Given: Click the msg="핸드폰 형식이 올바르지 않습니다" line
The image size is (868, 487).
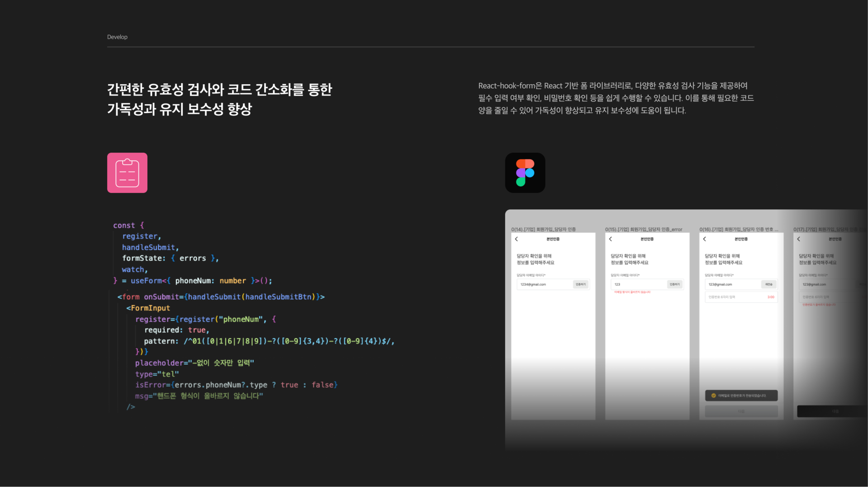Looking at the screenshot, I should 199,396.
